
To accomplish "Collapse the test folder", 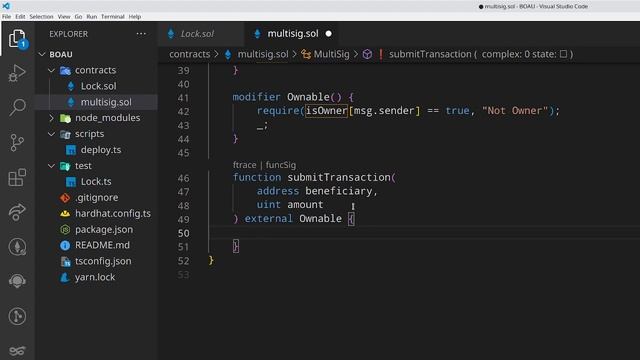I will pyautogui.click(x=51, y=166).
